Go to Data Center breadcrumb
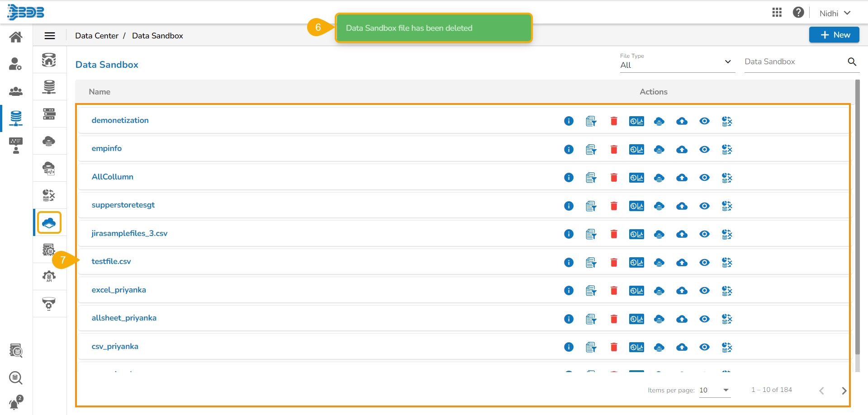 tap(97, 36)
